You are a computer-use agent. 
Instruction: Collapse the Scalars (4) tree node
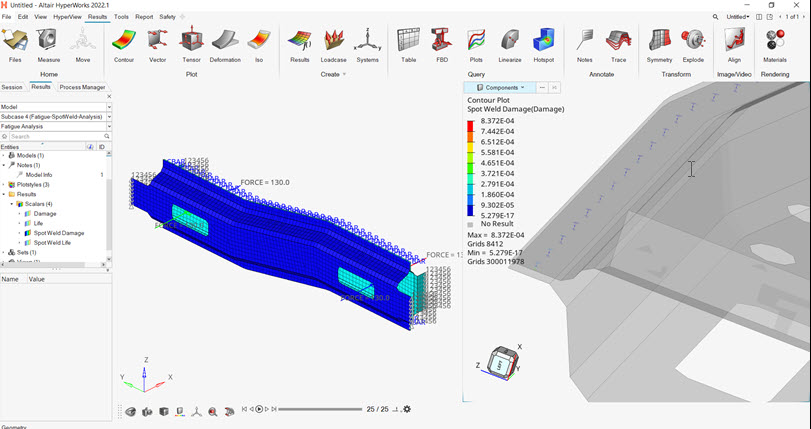tap(12, 204)
